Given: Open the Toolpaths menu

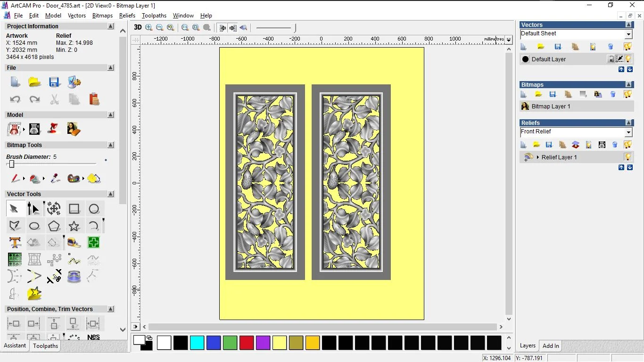Looking at the screenshot, I should coord(154,16).
